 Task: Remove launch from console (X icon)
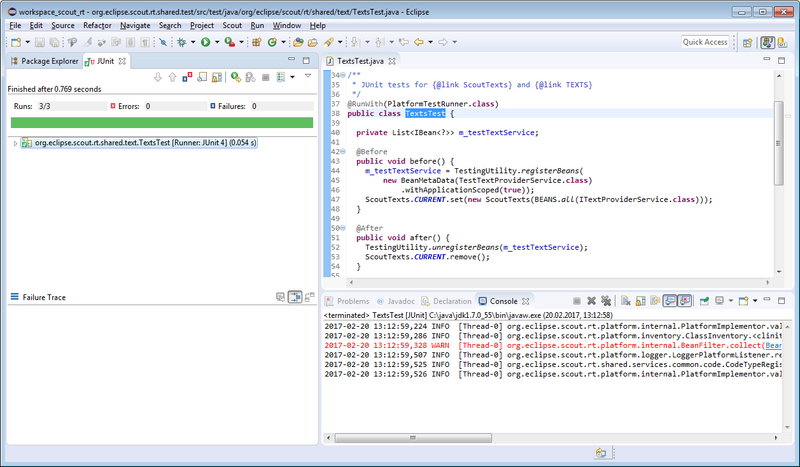[591, 301]
